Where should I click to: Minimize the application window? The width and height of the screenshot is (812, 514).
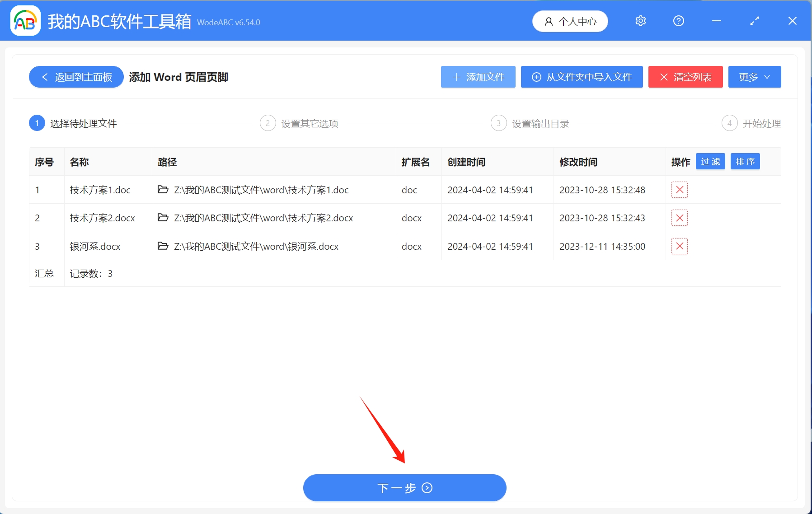tap(716, 21)
